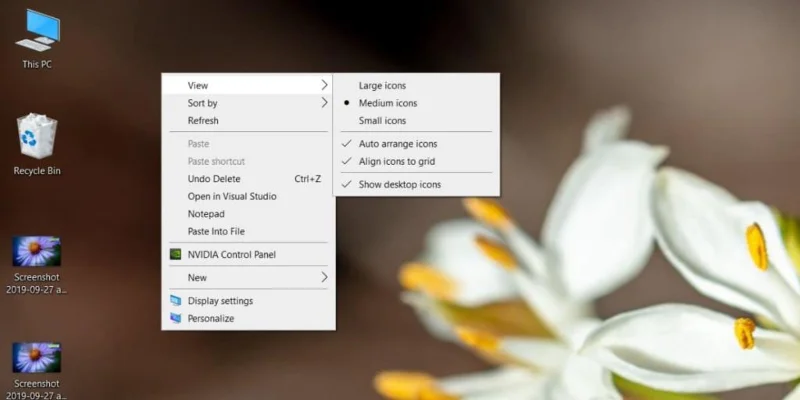The image size is (800, 400).
Task: Click the Notepad context menu entry
Action: click(248, 214)
